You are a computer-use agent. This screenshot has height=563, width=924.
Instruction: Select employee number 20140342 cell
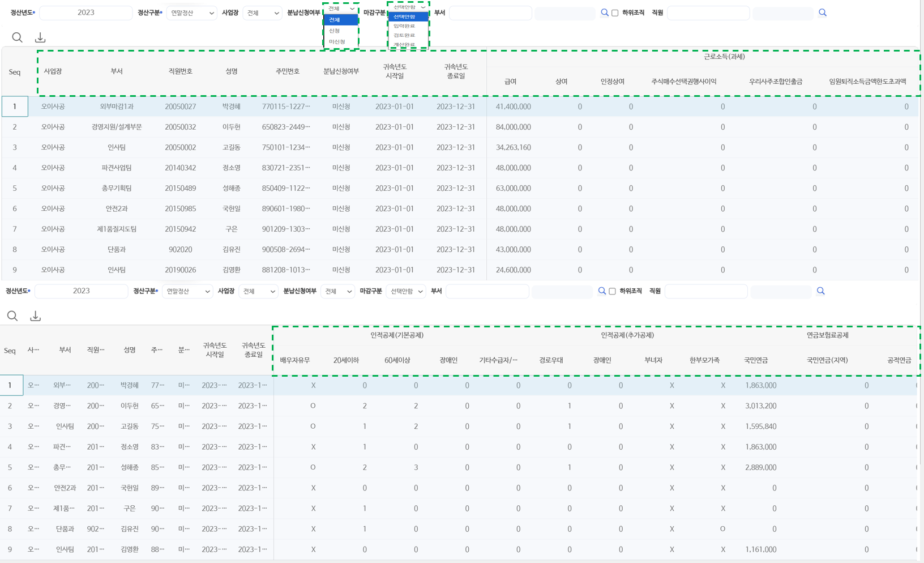181,168
